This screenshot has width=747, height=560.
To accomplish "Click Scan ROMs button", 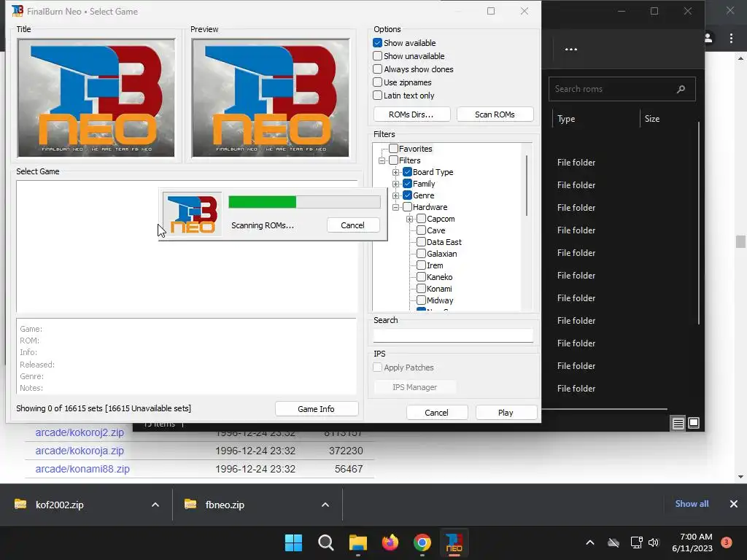I will [x=495, y=114].
